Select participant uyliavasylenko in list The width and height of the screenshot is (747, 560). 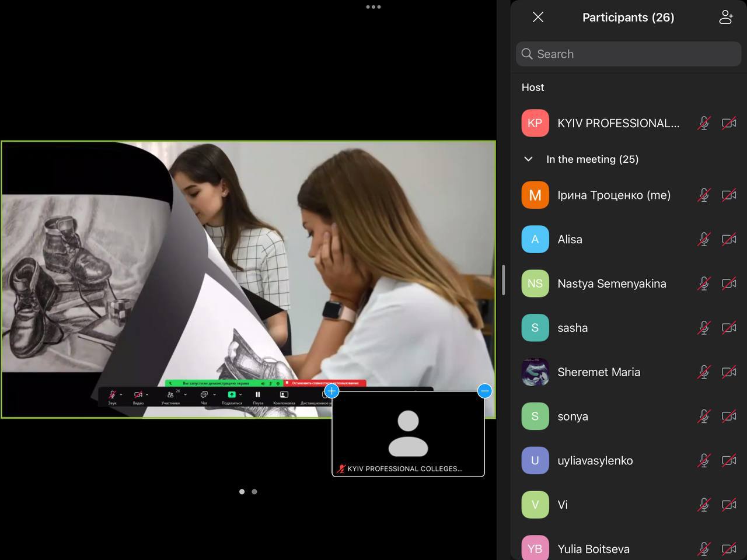click(595, 461)
